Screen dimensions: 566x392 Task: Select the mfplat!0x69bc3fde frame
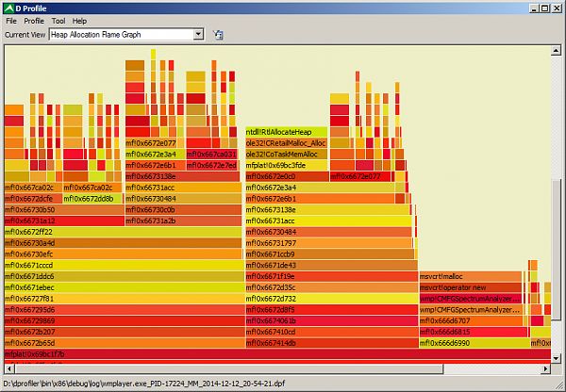(287, 166)
